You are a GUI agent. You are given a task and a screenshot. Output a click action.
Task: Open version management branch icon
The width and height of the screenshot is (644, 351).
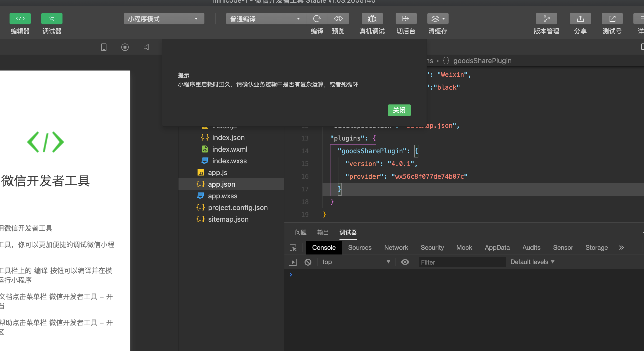546,19
